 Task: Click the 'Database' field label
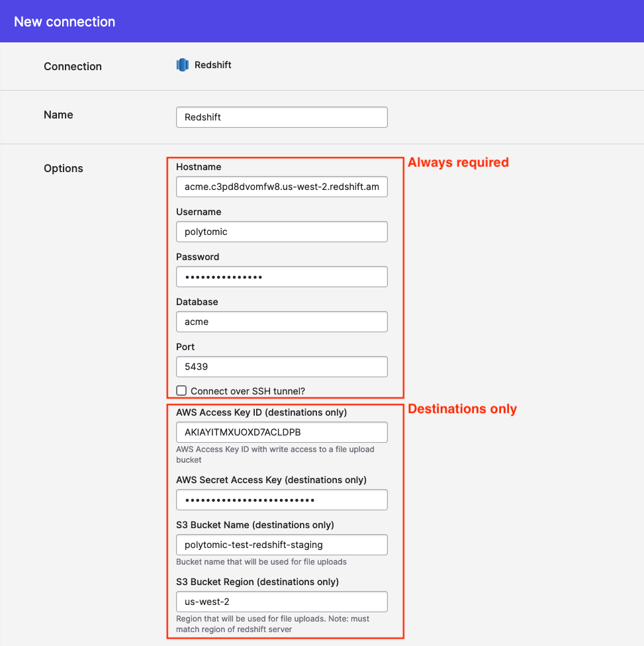(197, 302)
